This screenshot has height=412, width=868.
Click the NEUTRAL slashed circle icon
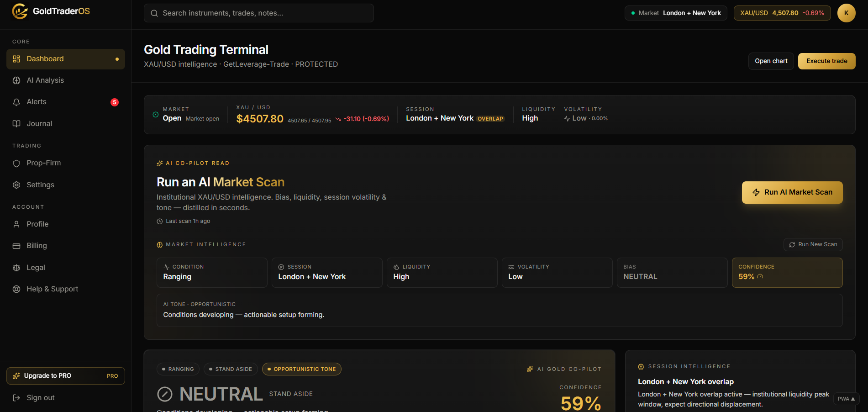coord(165,394)
